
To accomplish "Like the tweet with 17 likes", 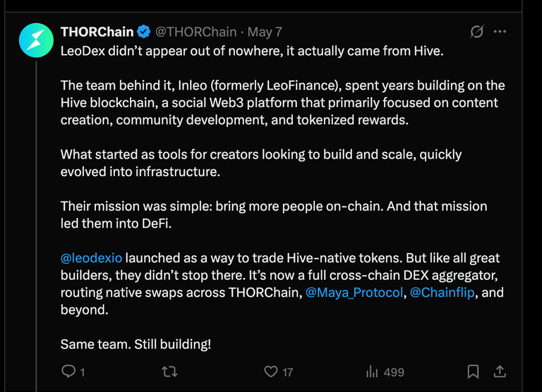I will (x=271, y=372).
